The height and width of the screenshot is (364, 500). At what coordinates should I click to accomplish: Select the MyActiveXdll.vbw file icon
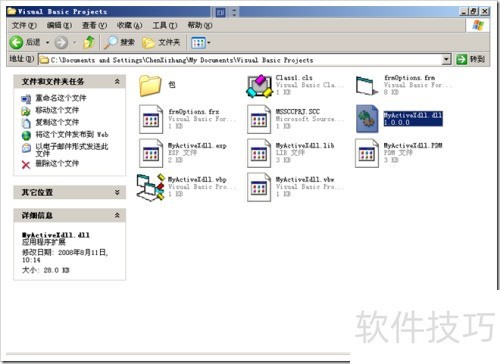[x=259, y=187]
